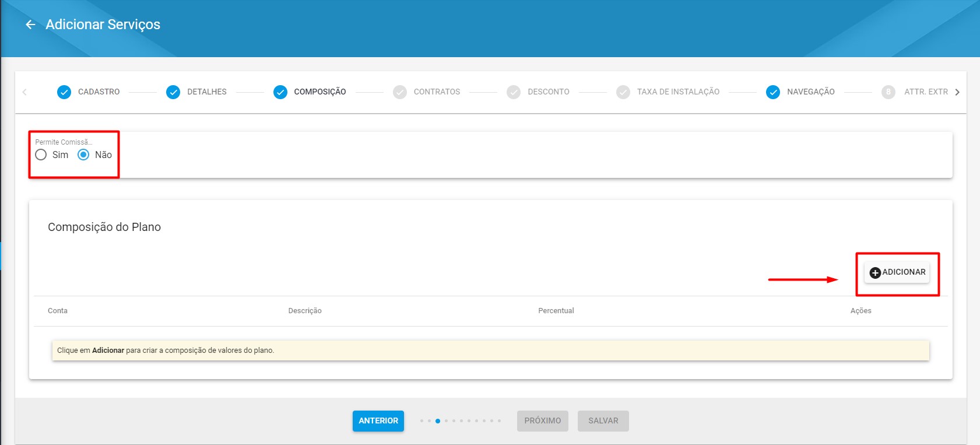
Task: Select Não for Permite Comissão
Action: (x=83, y=155)
